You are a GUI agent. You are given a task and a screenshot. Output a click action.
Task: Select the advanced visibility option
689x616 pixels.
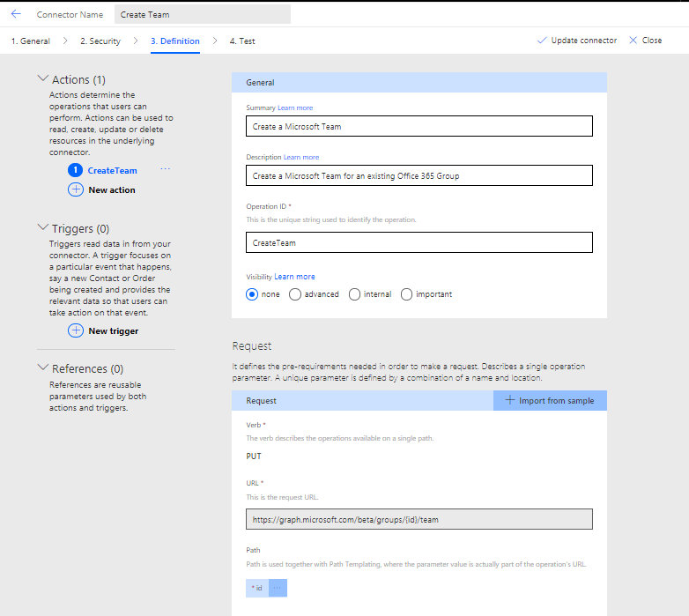[295, 294]
